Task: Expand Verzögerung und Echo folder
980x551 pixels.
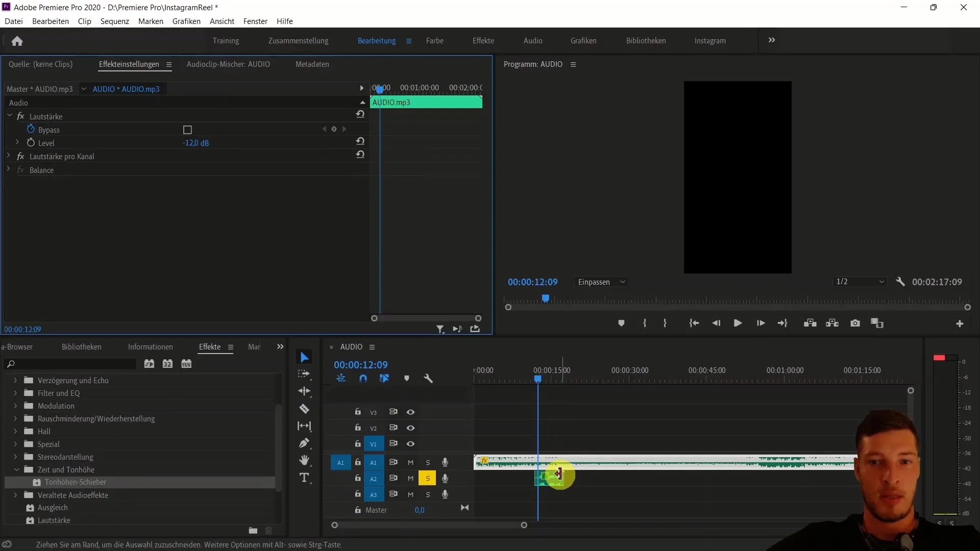Action: coord(15,380)
